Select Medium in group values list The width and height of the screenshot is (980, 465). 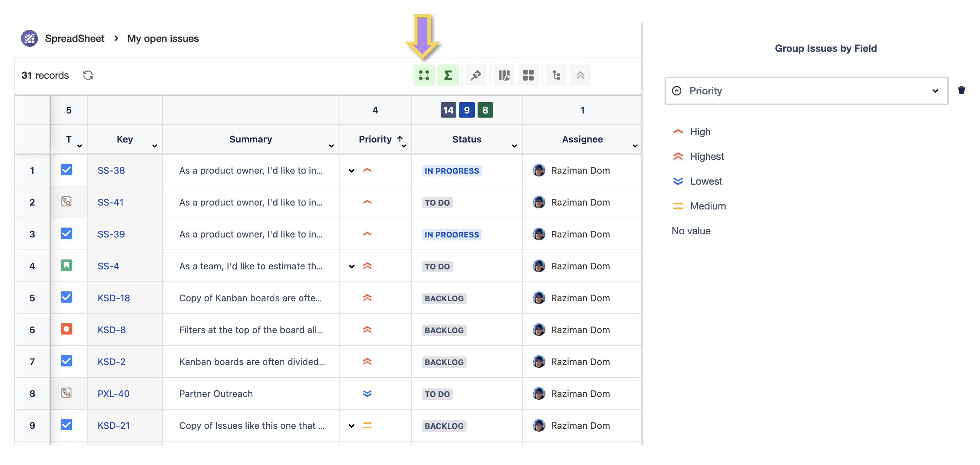pyautogui.click(x=699, y=206)
